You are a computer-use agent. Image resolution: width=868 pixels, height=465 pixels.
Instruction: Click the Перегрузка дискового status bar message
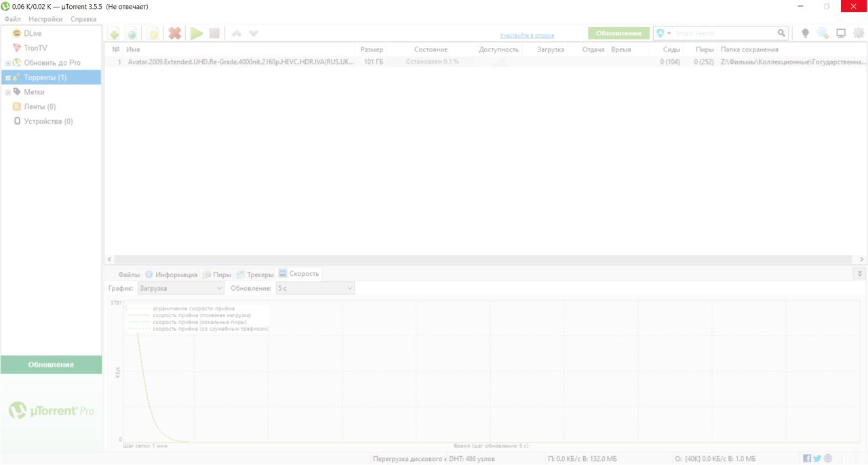coord(409,459)
